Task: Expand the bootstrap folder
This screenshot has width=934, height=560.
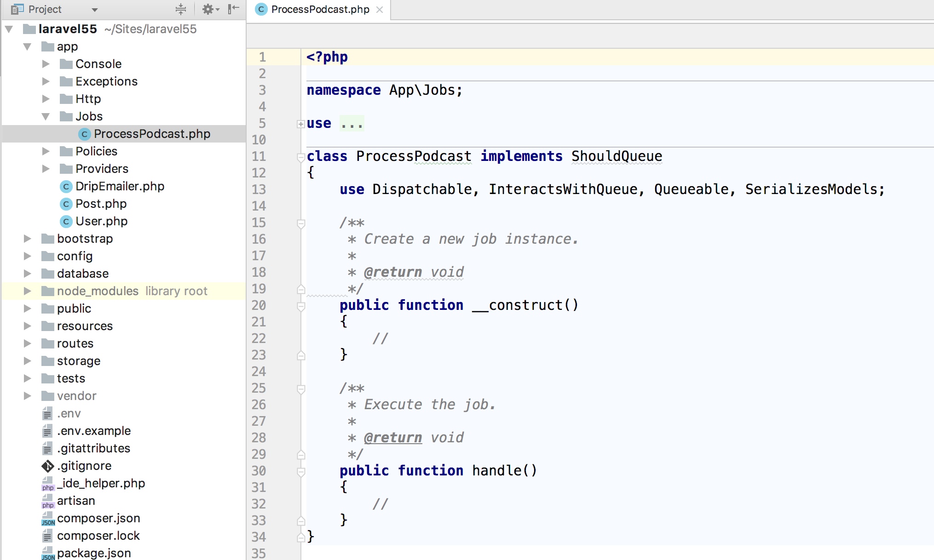Action: click(x=27, y=239)
